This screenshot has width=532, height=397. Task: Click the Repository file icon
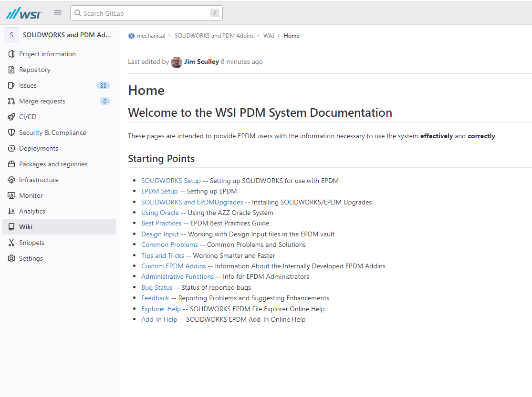pos(11,70)
